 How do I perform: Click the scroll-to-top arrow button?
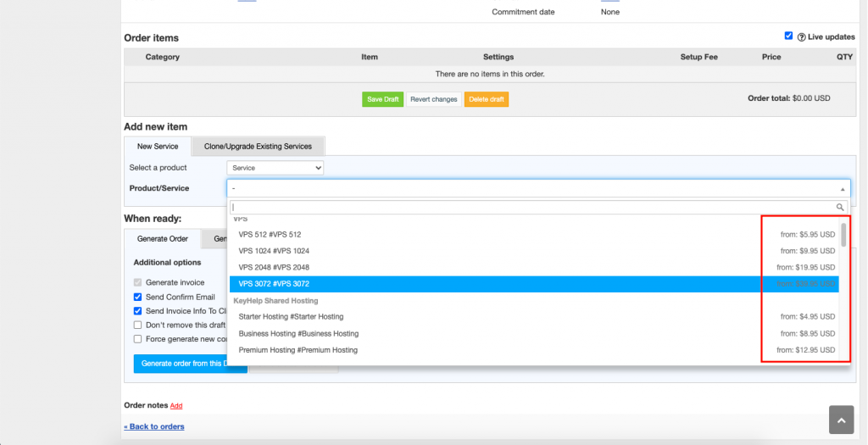click(842, 420)
